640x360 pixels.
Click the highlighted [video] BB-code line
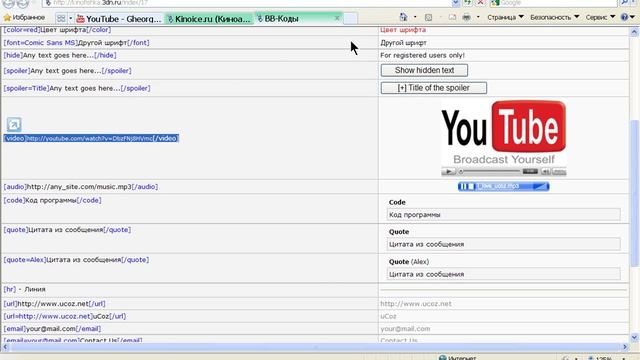click(x=91, y=138)
